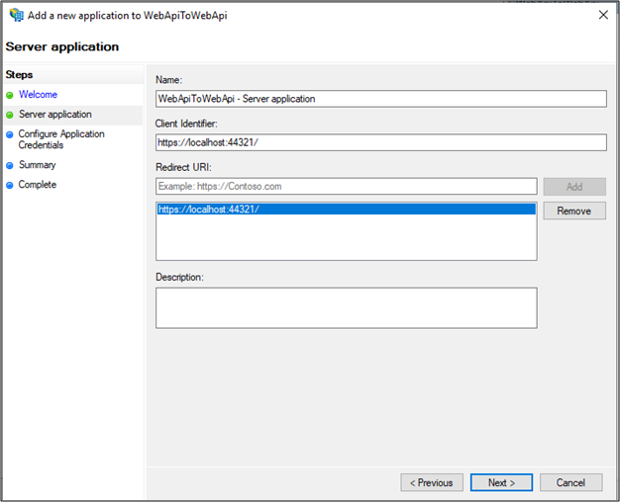Click the blue bullet beside Complete
This screenshot has height=502, width=620.
point(10,185)
